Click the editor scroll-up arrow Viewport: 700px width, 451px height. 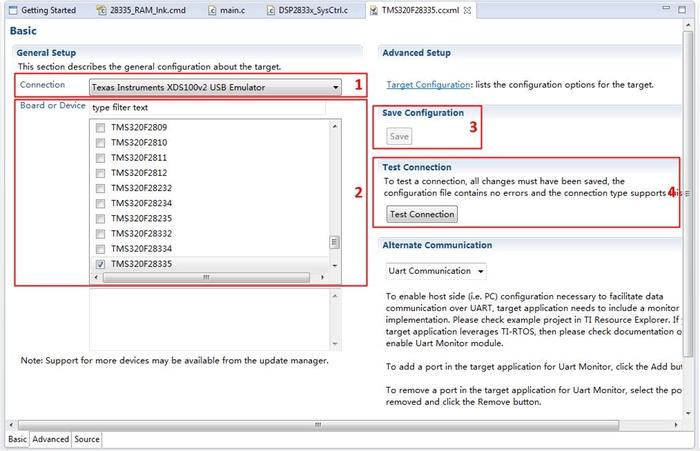688,25
